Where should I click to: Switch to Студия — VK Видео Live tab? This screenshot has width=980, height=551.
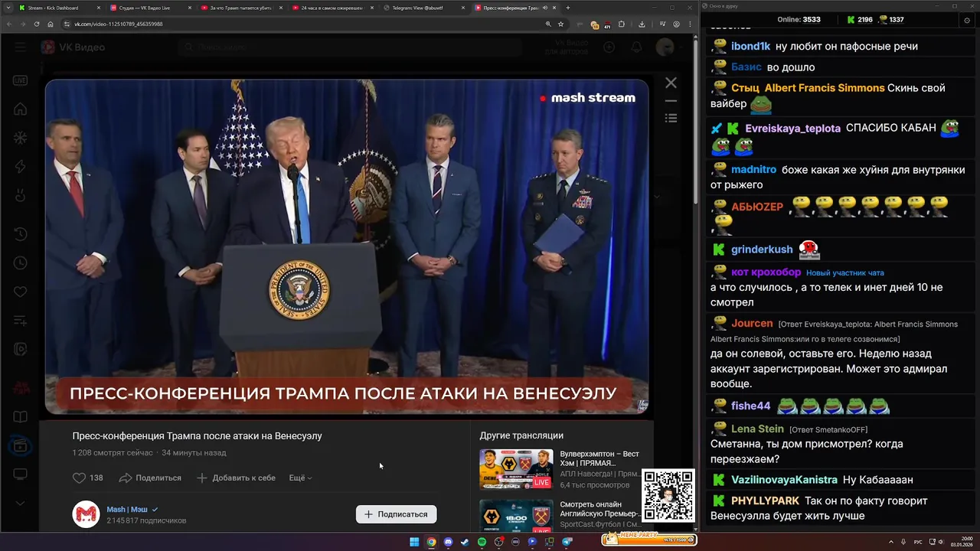[x=150, y=8]
